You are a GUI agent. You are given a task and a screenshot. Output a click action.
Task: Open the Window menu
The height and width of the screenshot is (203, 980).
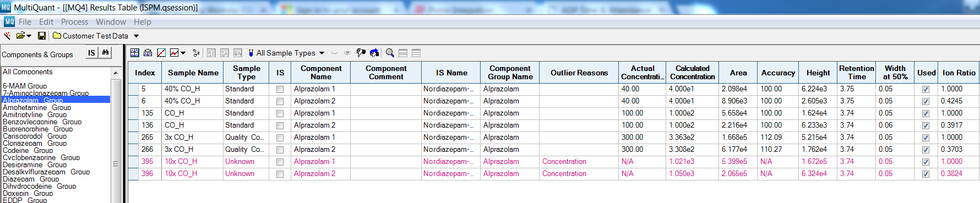pyautogui.click(x=111, y=22)
